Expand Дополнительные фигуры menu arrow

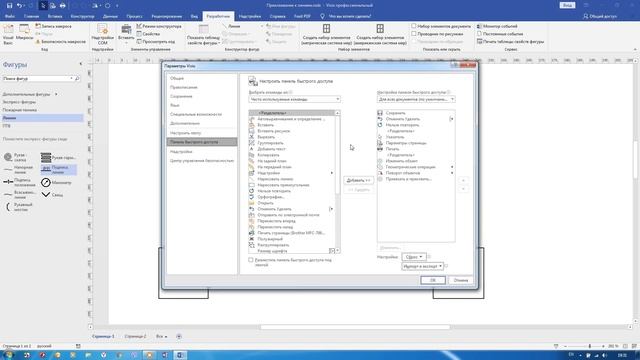(56, 94)
